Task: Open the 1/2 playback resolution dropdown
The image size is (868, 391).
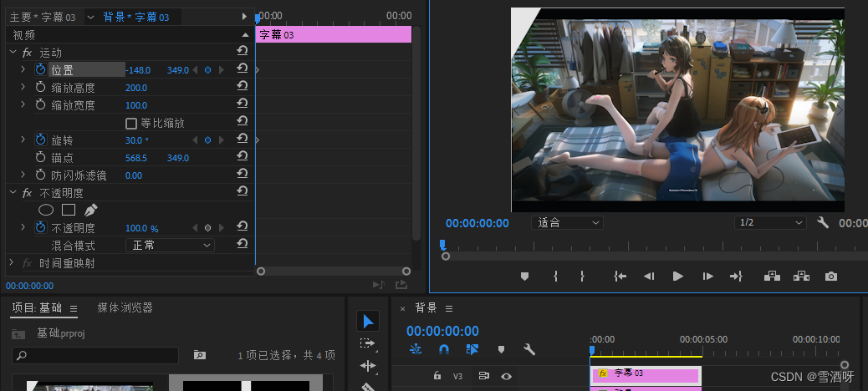Action: point(770,223)
